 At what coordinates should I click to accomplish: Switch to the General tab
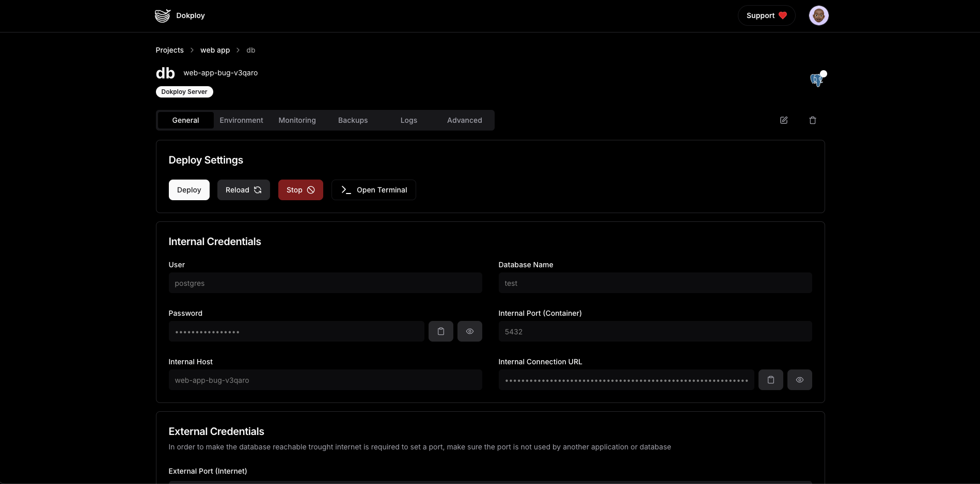(186, 120)
